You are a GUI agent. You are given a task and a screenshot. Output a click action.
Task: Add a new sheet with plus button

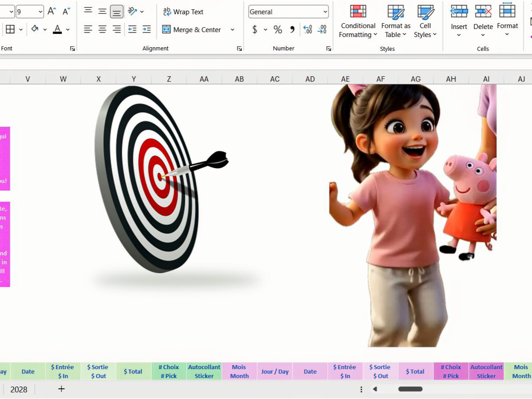point(62,389)
